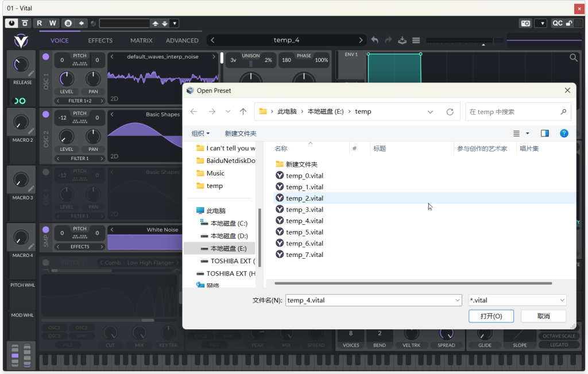Change view layout icon in dialog

(516, 134)
